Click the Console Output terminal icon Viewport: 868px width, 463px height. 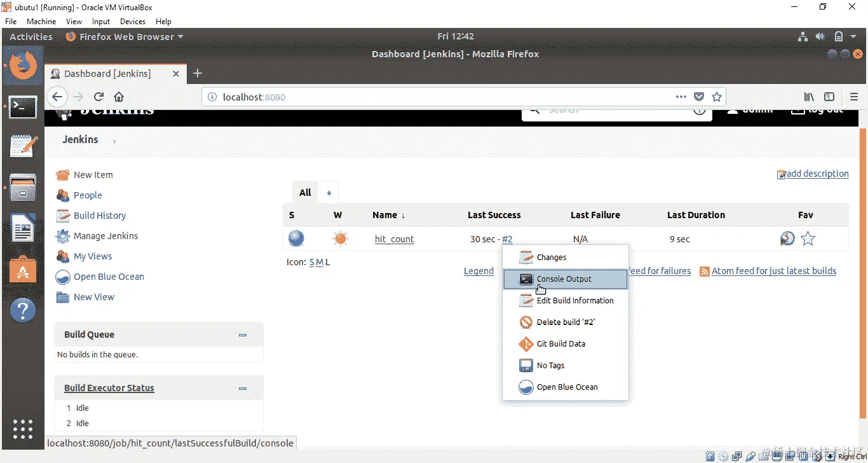(526, 279)
